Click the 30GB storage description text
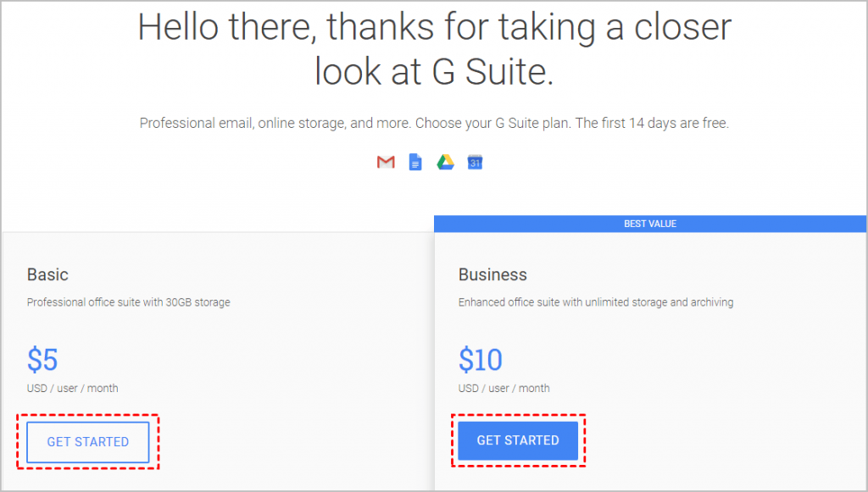868x492 pixels. (x=129, y=302)
